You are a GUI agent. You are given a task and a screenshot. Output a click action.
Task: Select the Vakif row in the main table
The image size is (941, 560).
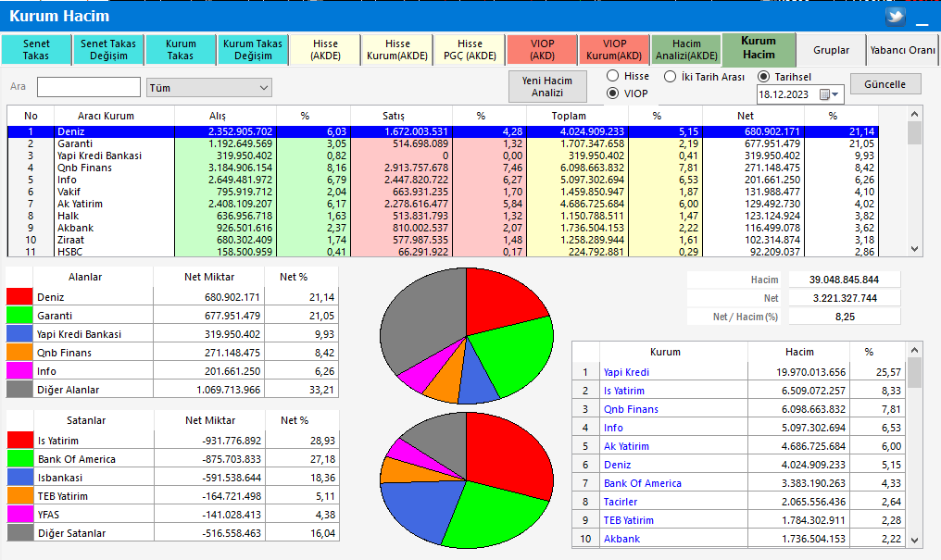pos(443,192)
